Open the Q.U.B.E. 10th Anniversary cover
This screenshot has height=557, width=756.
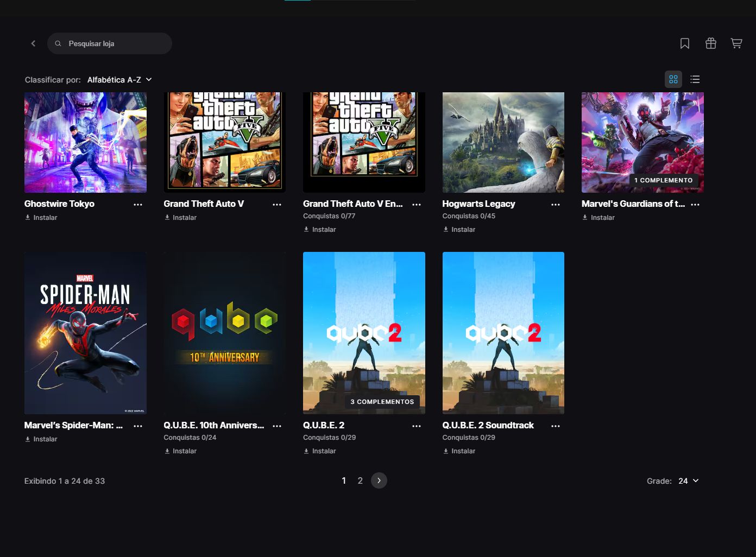click(225, 333)
